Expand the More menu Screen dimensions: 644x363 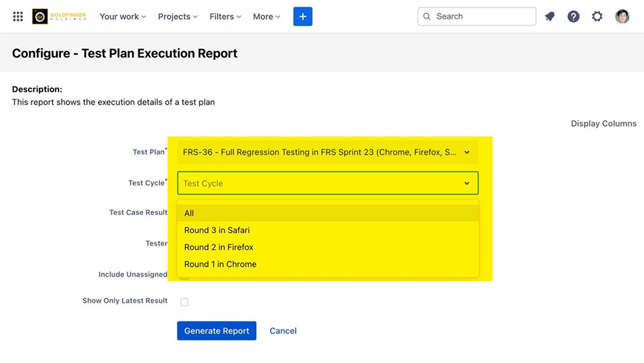click(x=267, y=16)
